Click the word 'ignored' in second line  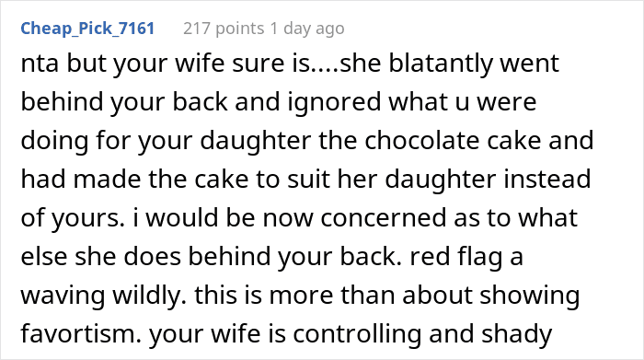(334, 102)
